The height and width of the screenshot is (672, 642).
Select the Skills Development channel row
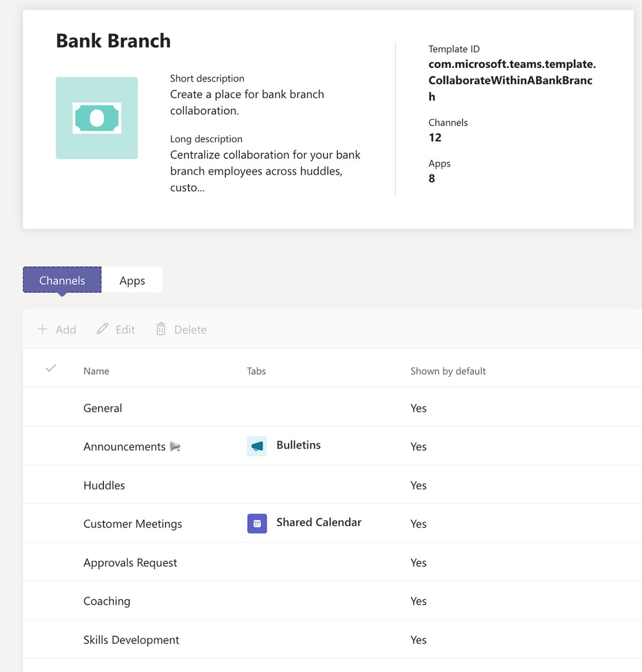[x=131, y=639]
